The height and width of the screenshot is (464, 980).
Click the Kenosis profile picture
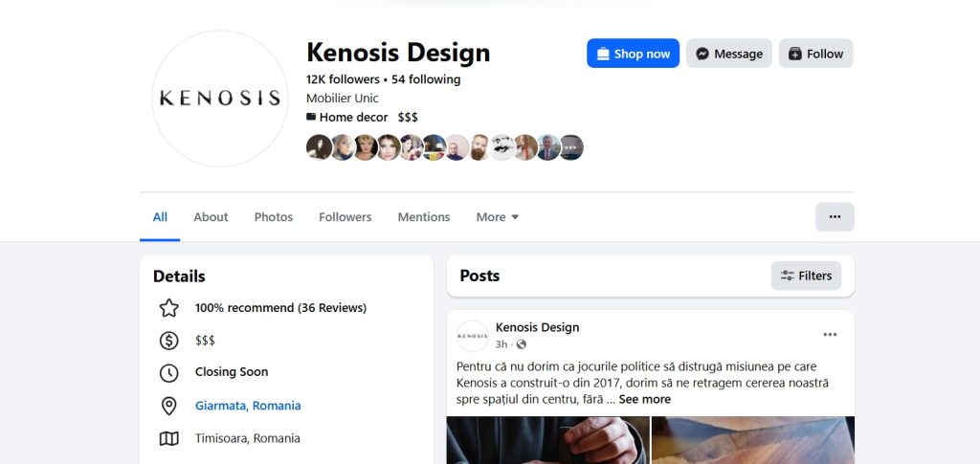tap(219, 98)
